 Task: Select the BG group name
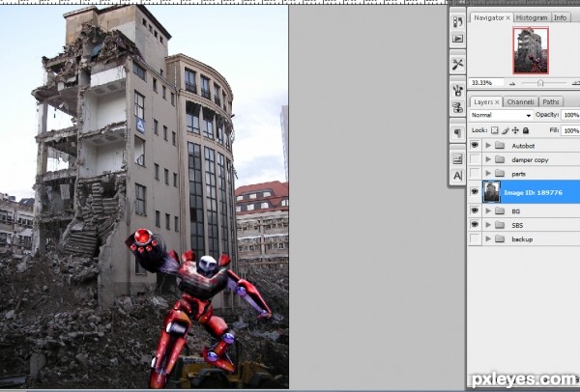click(515, 211)
